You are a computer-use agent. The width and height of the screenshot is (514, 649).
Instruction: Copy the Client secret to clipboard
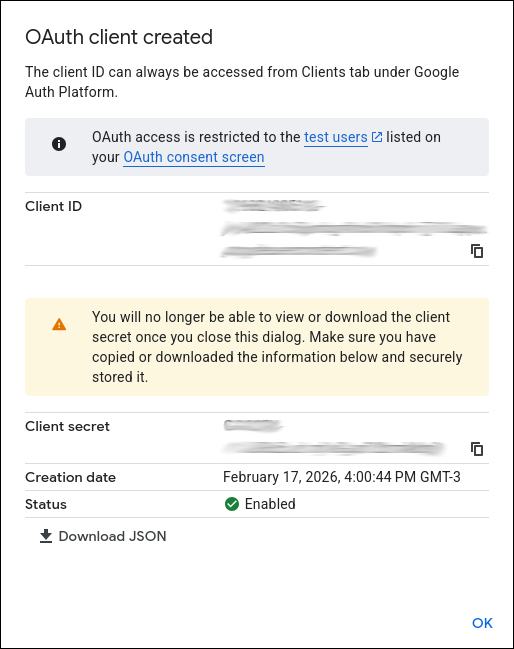pyautogui.click(x=477, y=449)
